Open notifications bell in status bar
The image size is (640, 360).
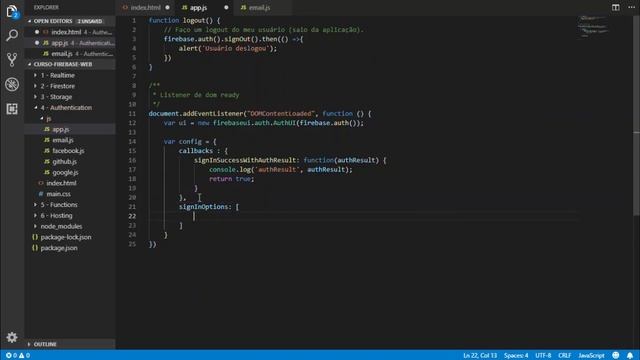point(630,356)
